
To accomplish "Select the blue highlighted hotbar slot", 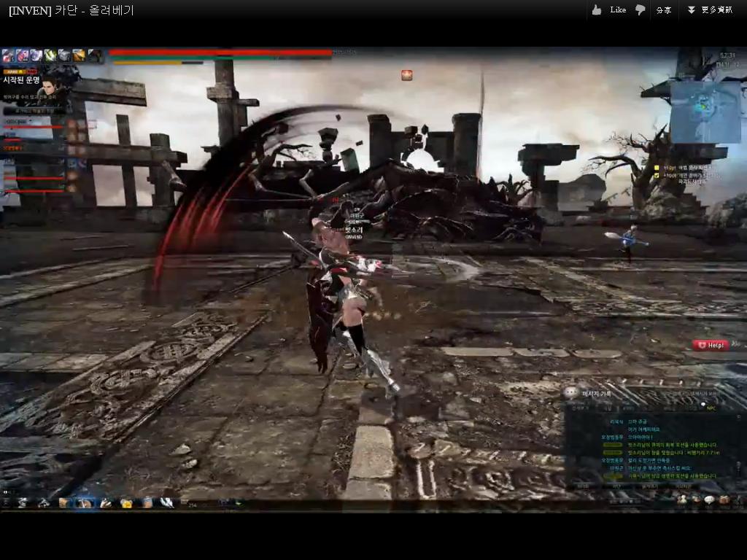I will pyautogui.click(x=85, y=503).
